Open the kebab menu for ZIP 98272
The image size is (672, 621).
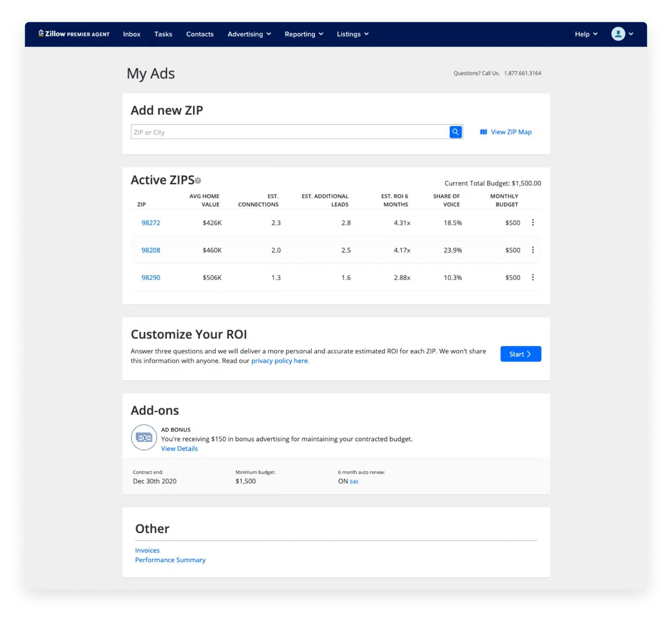pos(533,223)
